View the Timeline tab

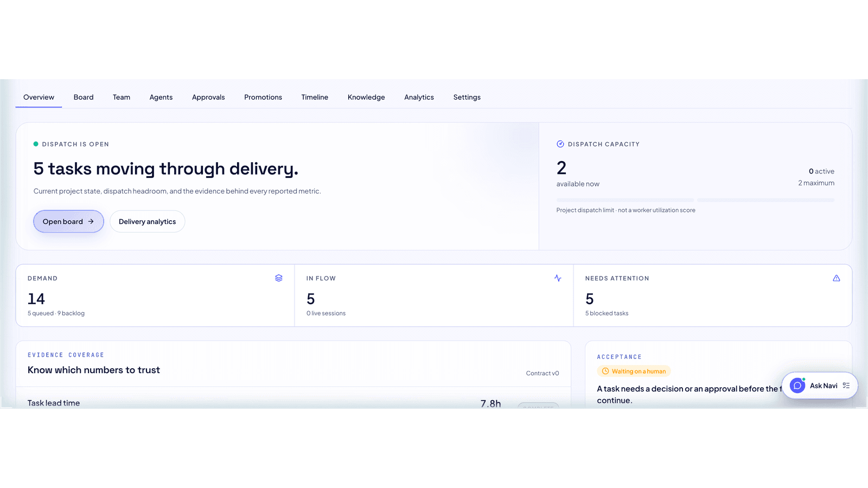[x=315, y=98]
